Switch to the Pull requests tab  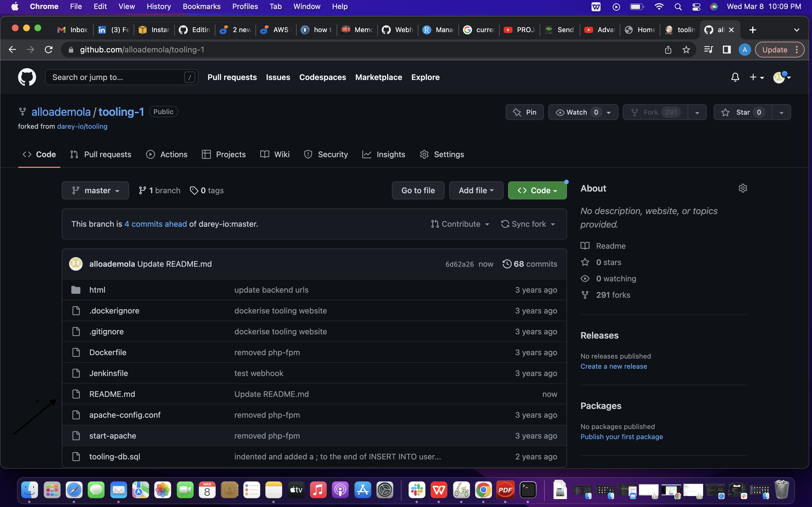pyautogui.click(x=107, y=154)
